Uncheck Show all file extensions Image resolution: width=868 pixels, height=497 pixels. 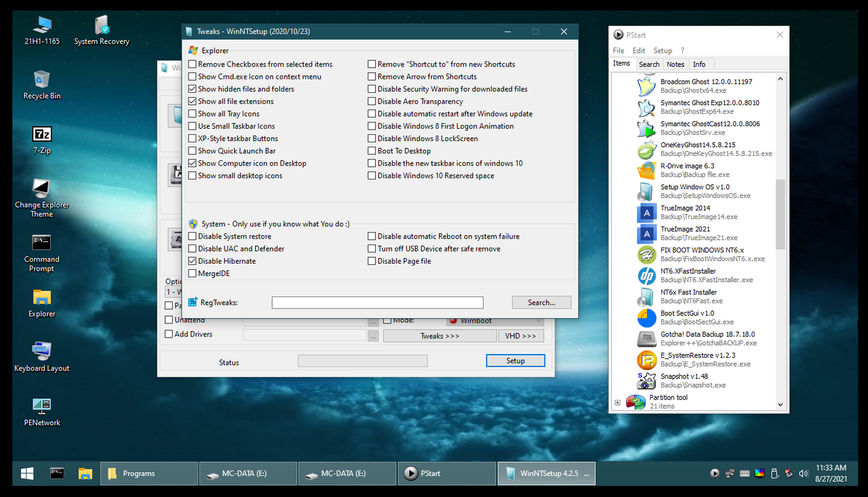click(x=193, y=101)
